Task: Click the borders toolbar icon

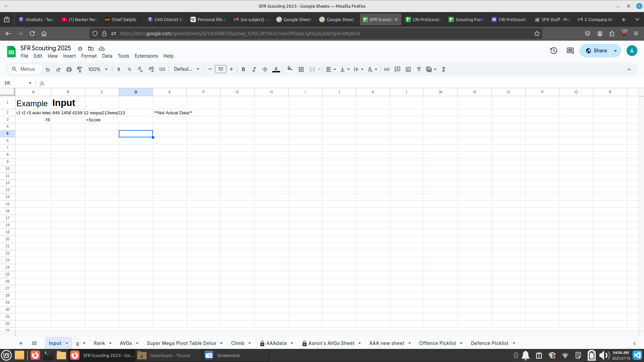Action: pyautogui.click(x=301, y=69)
